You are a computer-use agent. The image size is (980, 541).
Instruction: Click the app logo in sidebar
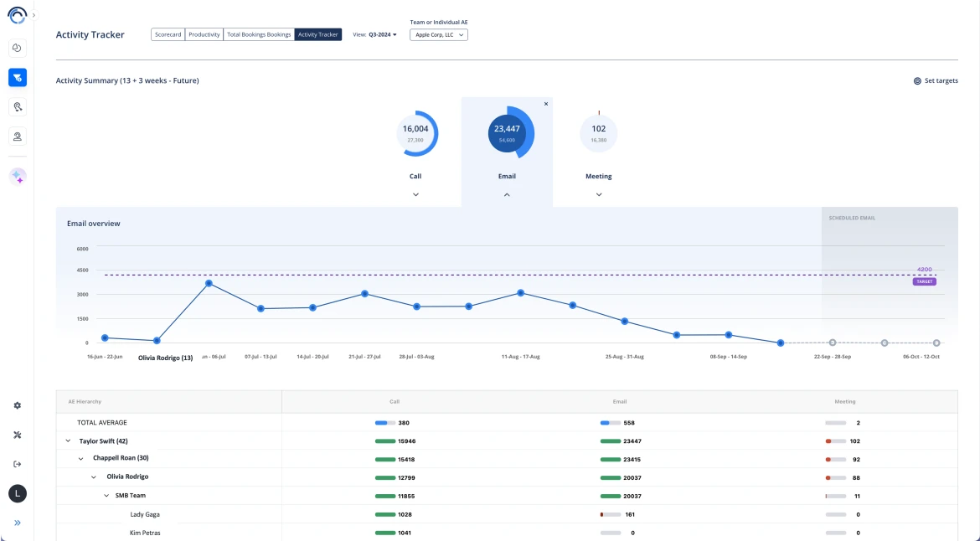(17, 16)
